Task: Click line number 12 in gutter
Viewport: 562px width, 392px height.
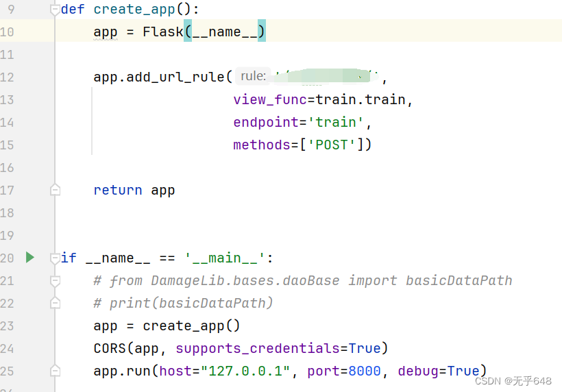Action: [7, 77]
